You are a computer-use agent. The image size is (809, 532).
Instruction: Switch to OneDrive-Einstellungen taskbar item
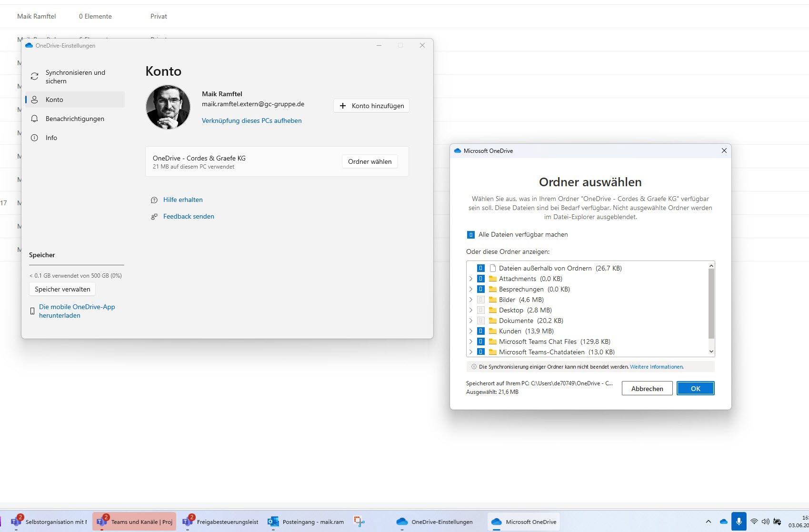tap(435, 522)
